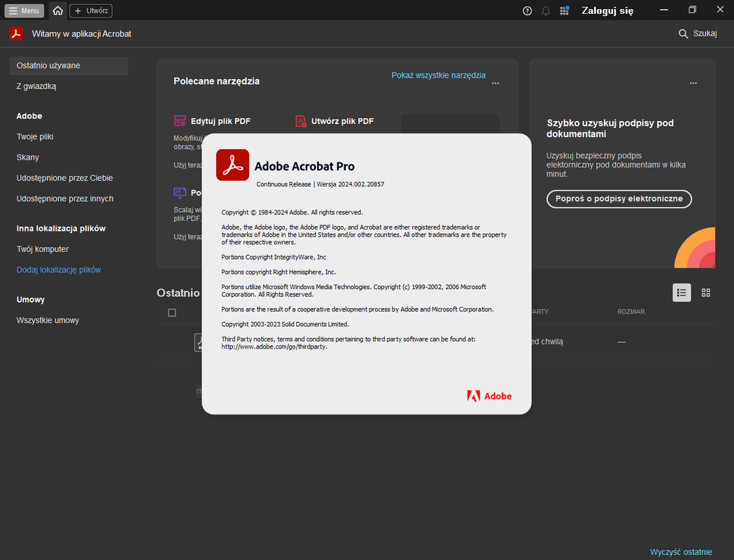Click the Umowy heading in sidebar
The width and height of the screenshot is (734, 560).
point(30,300)
